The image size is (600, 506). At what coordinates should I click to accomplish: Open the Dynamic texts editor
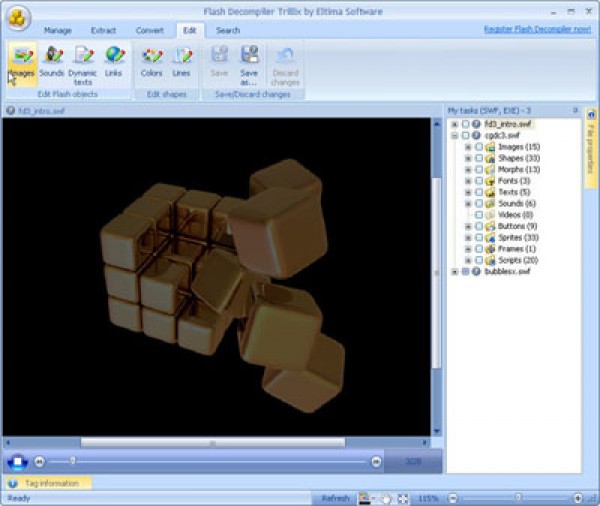82,65
